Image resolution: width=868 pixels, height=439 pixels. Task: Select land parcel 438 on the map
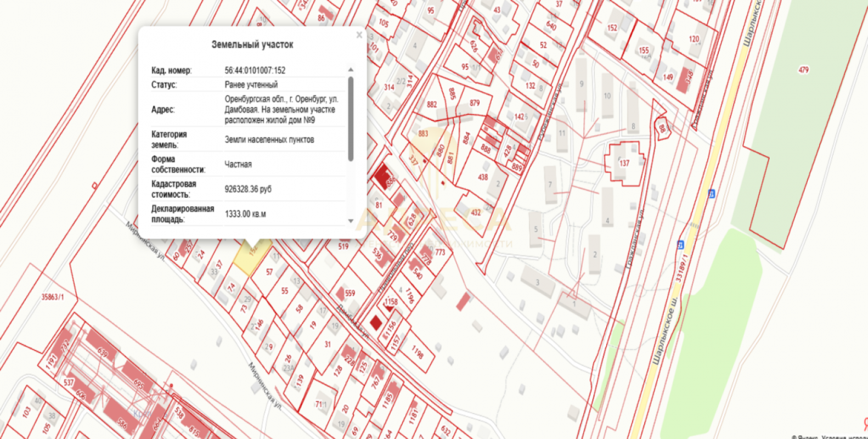point(482,177)
